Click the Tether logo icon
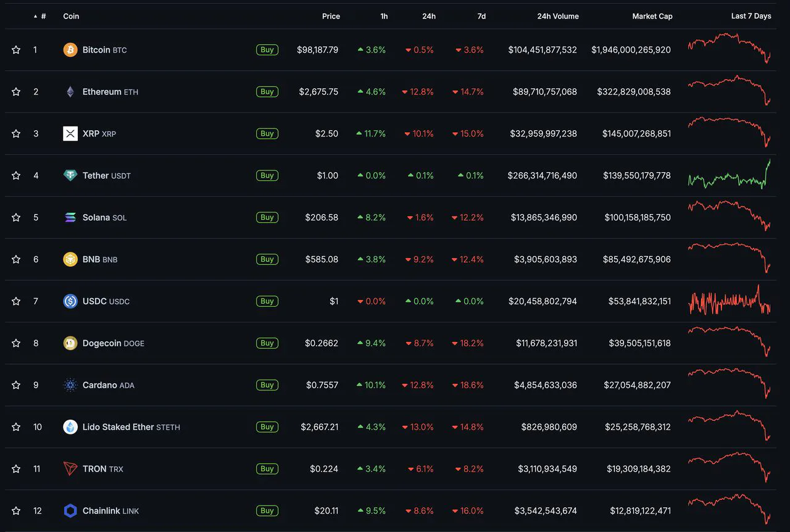Viewport: 790px width, 532px height. [70, 175]
